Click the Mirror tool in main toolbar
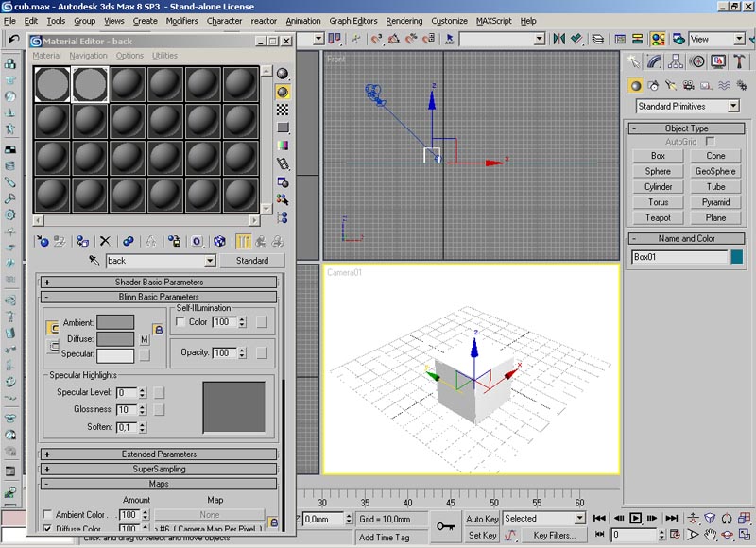The width and height of the screenshot is (756, 548). tap(558, 39)
